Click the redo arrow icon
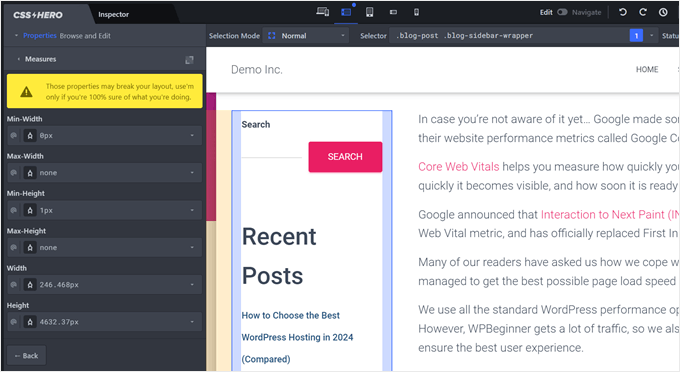The height and width of the screenshot is (372, 680). tap(643, 12)
